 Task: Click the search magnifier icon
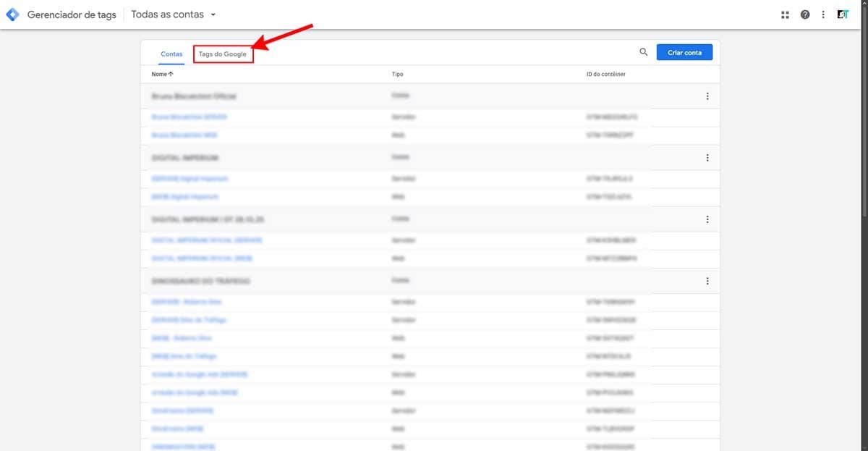[644, 52]
